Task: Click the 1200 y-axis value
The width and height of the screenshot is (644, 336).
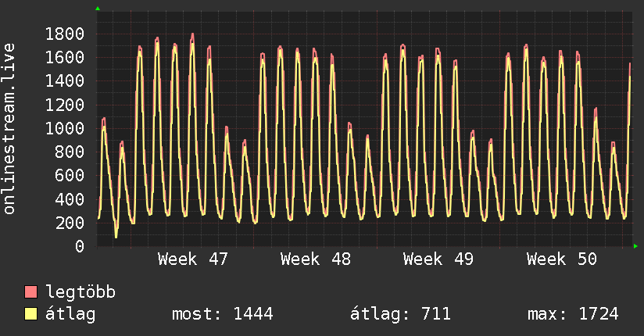Action: tap(65, 105)
